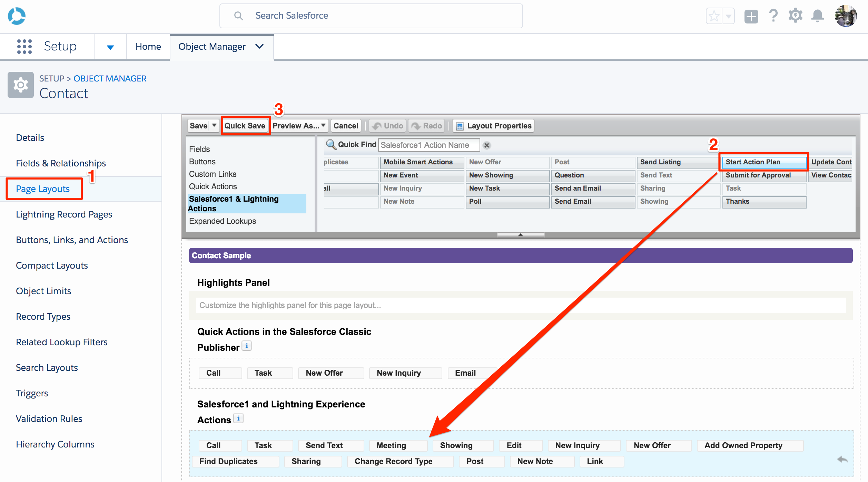Click the Redo button
This screenshot has height=482, width=868.
427,126
